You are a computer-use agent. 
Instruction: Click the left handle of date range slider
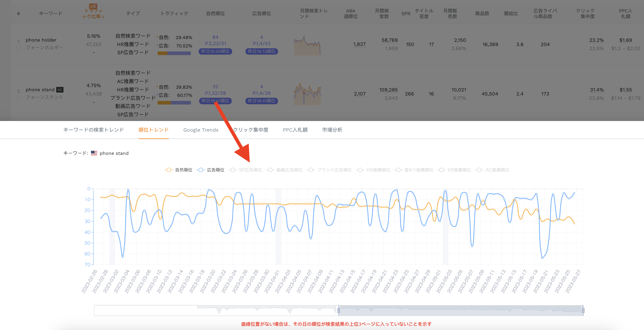pos(338,310)
